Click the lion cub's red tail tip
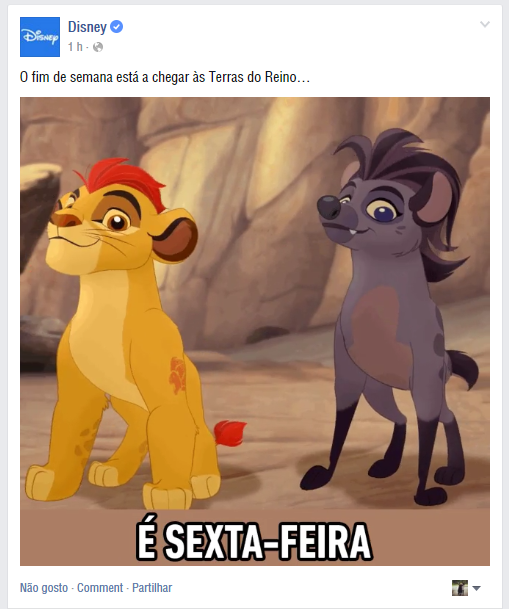The image size is (509, 609). pyautogui.click(x=230, y=433)
